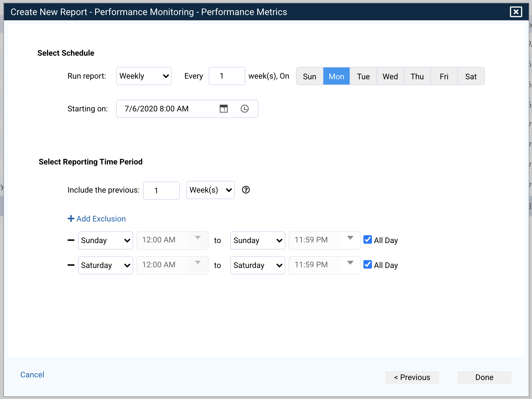
Task: Click the Starting on date field
Action: [187, 109]
